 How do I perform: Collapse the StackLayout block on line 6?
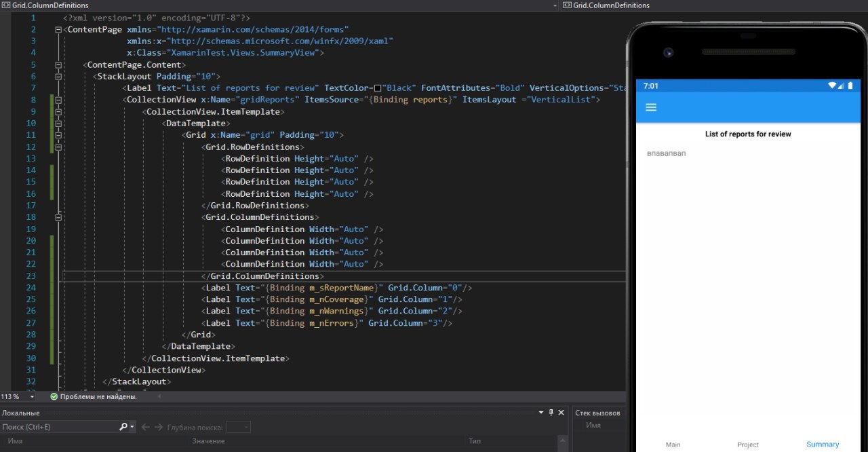pyautogui.click(x=58, y=77)
